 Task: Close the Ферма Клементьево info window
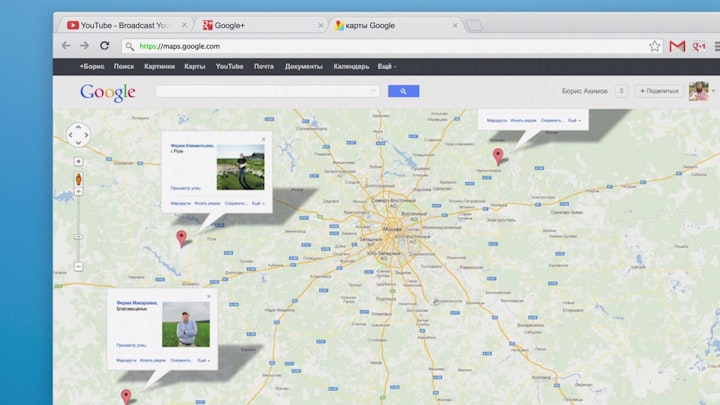[264, 139]
